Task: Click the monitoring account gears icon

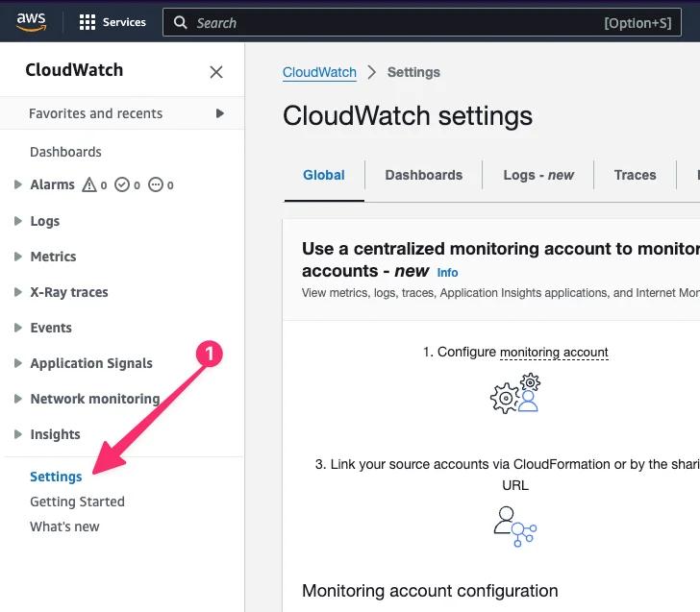Action: [515, 394]
